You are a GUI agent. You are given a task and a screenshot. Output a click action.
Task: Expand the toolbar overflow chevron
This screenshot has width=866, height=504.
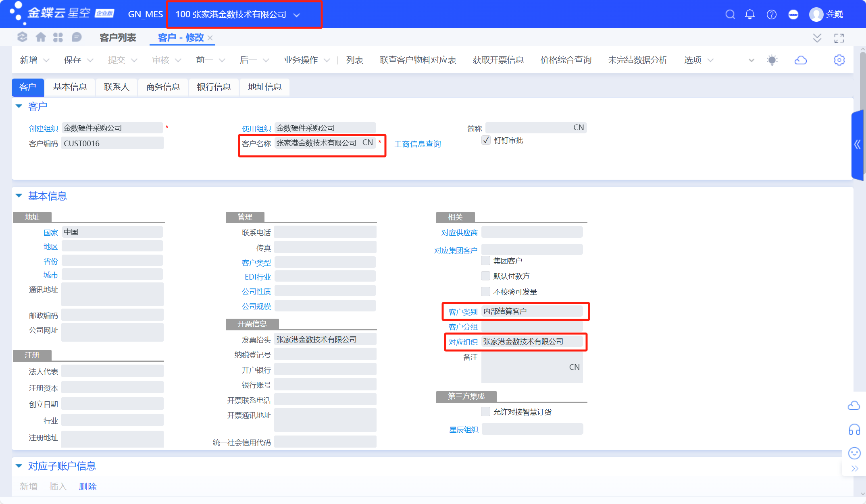click(752, 60)
